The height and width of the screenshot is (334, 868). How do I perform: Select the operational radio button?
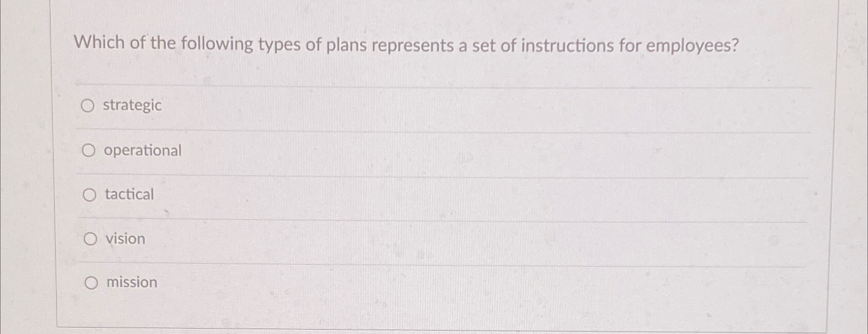tap(89, 150)
